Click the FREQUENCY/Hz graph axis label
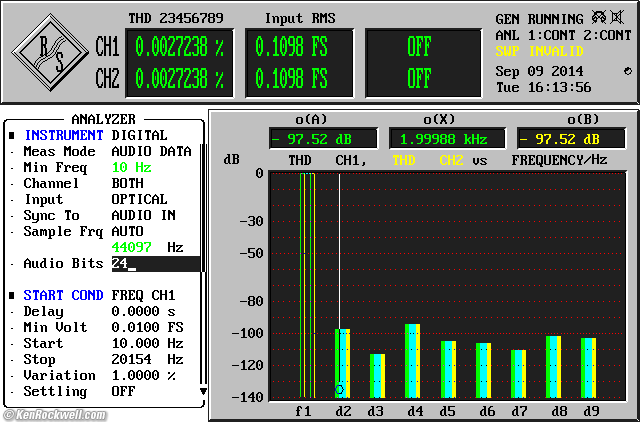The height and width of the screenshot is (422, 640). coord(559,160)
